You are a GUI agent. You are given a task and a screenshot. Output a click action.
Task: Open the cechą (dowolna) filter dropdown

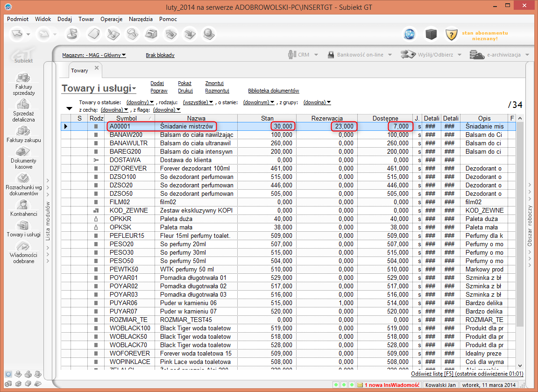114,110
